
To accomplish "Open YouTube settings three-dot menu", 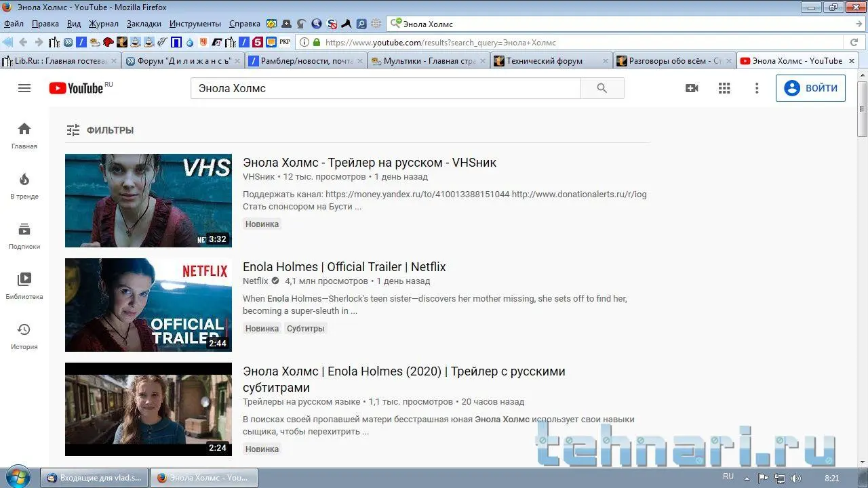I will (757, 88).
